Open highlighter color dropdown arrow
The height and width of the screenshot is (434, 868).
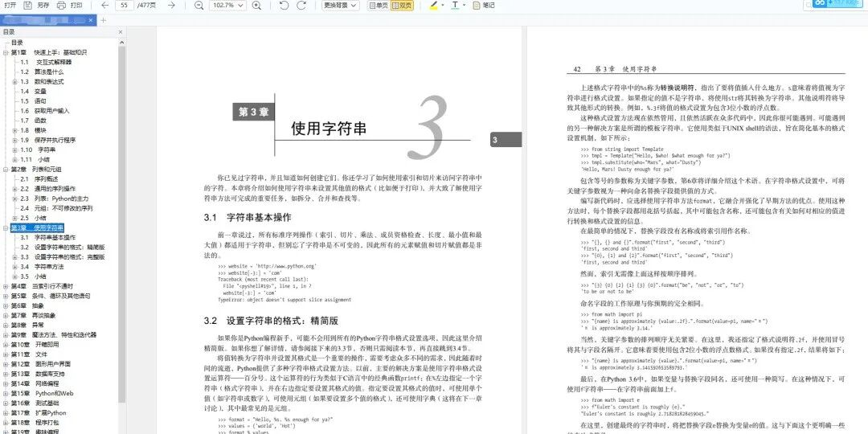tap(443, 5)
